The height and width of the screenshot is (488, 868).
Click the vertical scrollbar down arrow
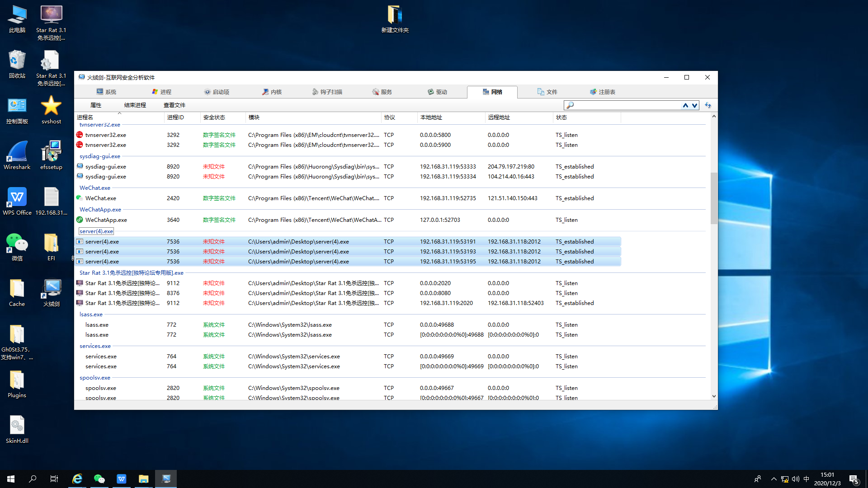point(714,396)
